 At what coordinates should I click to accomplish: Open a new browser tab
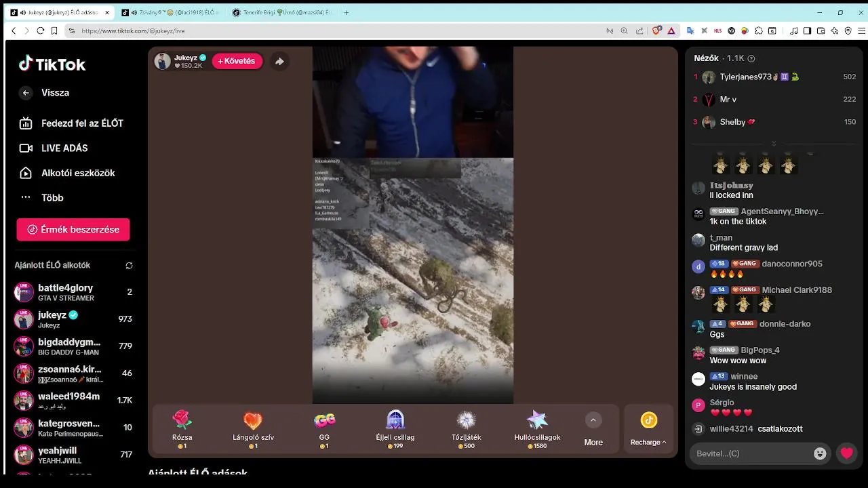tap(346, 12)
